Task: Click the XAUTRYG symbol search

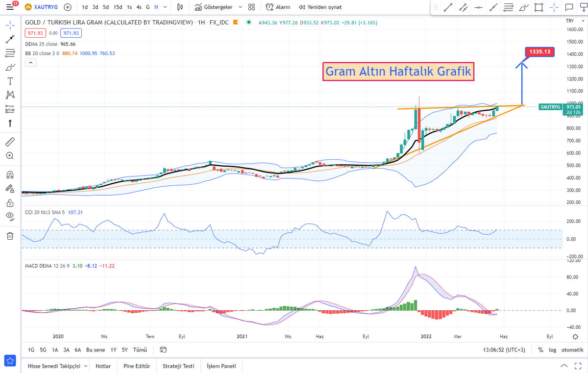Action: point(42,7)
